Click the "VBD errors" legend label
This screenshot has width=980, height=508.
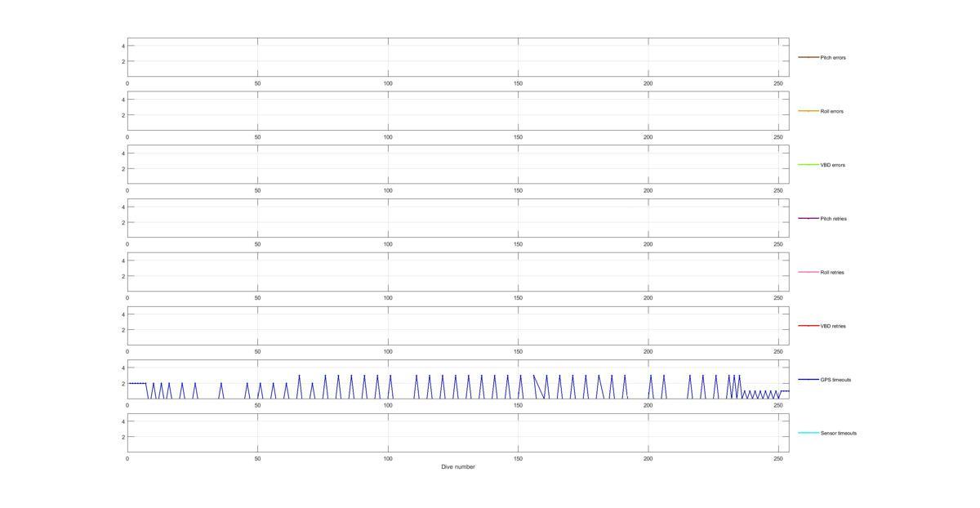click(833, 165)
